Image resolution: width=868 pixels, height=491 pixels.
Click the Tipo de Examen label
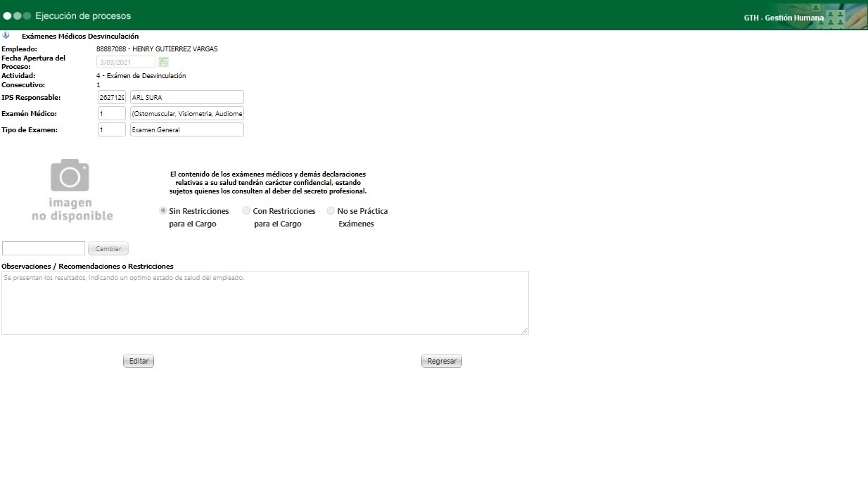30,129
